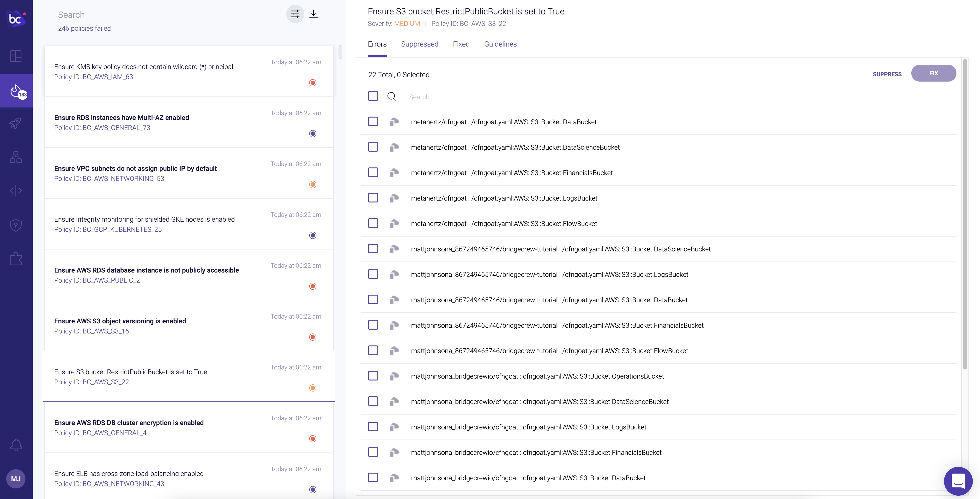Click row 'bridgecrew-tutorial : /cfngoat.yaml:AWS::S3::Bucket.DataBucket'

click(659, 300)
